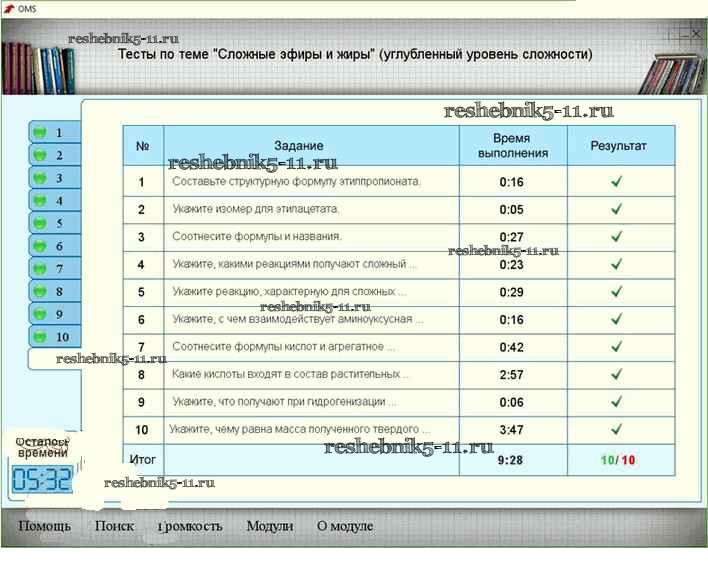Click the green status icon on tab 3
The image size is (708, 581).
pos(40,178)
